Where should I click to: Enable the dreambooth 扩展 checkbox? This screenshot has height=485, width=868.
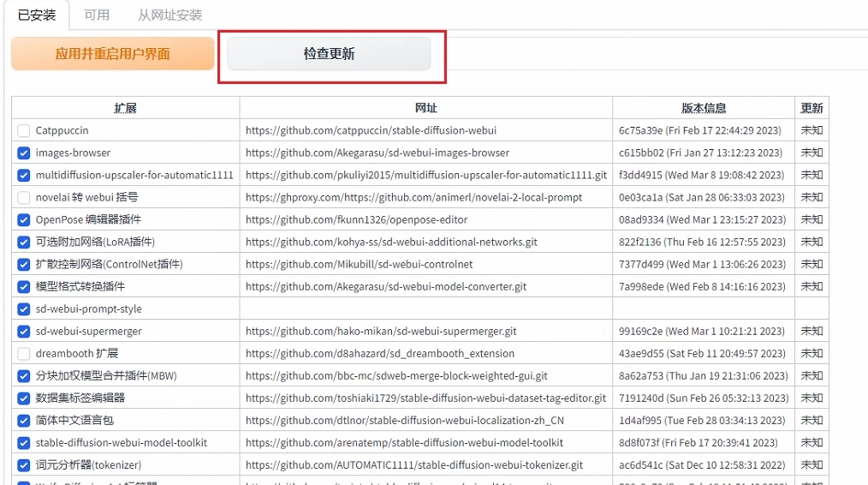pos(24,354)
